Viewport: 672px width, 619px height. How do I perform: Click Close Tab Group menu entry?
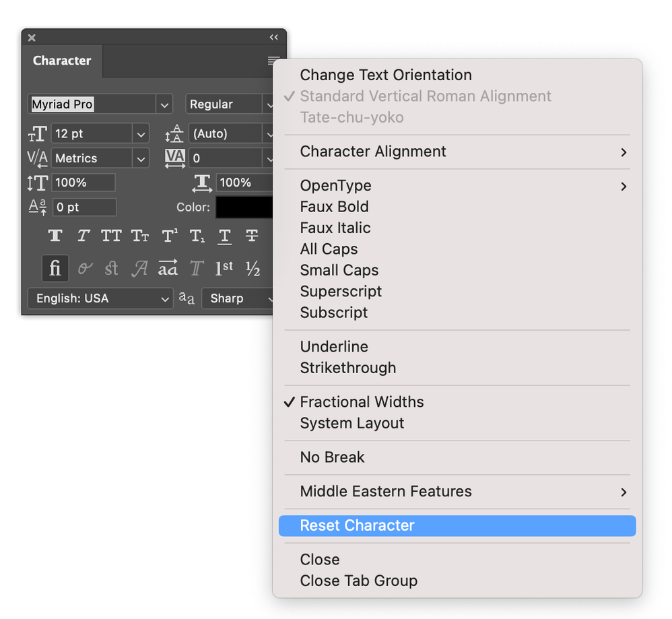[x=358, y=581]
